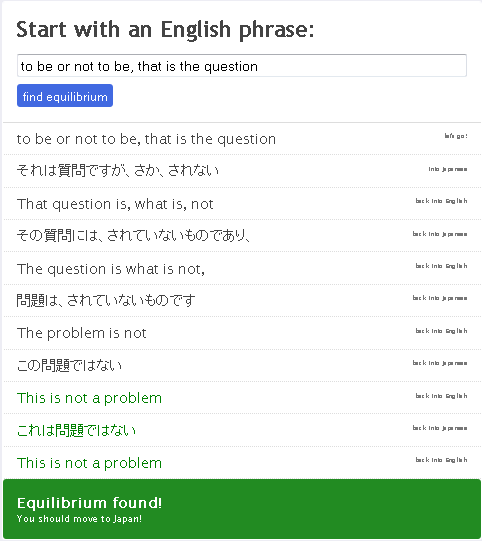Image resolution: width=482 pixels, height=541 pixels.
Task: Click the Japanese line starting 'その質問には'
Action: 133,235
